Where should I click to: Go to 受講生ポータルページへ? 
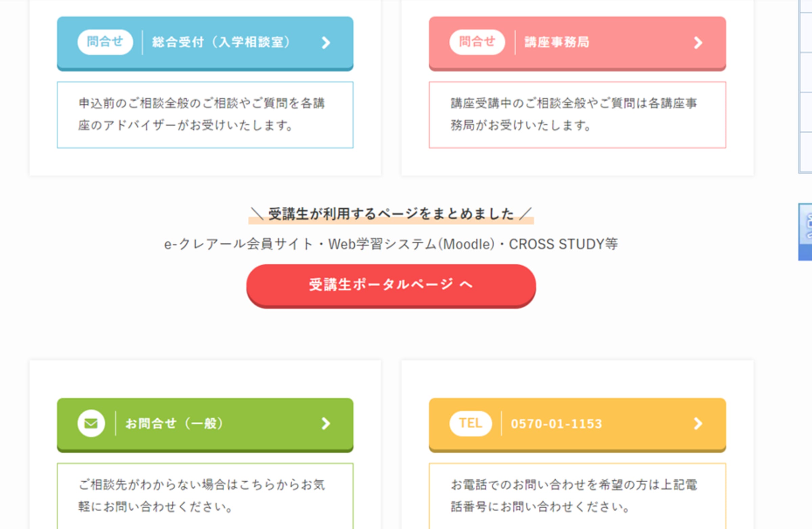click(391, 285)
